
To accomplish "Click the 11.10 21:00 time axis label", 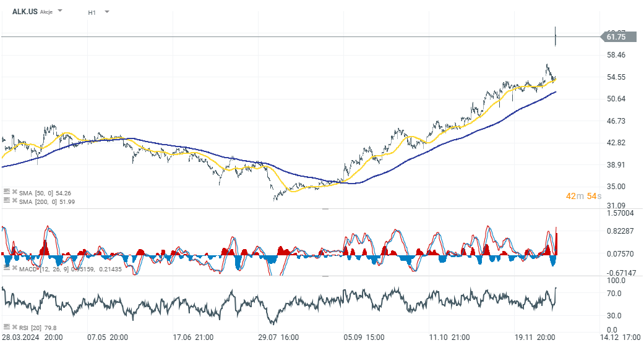I will (x=449, y=337).
